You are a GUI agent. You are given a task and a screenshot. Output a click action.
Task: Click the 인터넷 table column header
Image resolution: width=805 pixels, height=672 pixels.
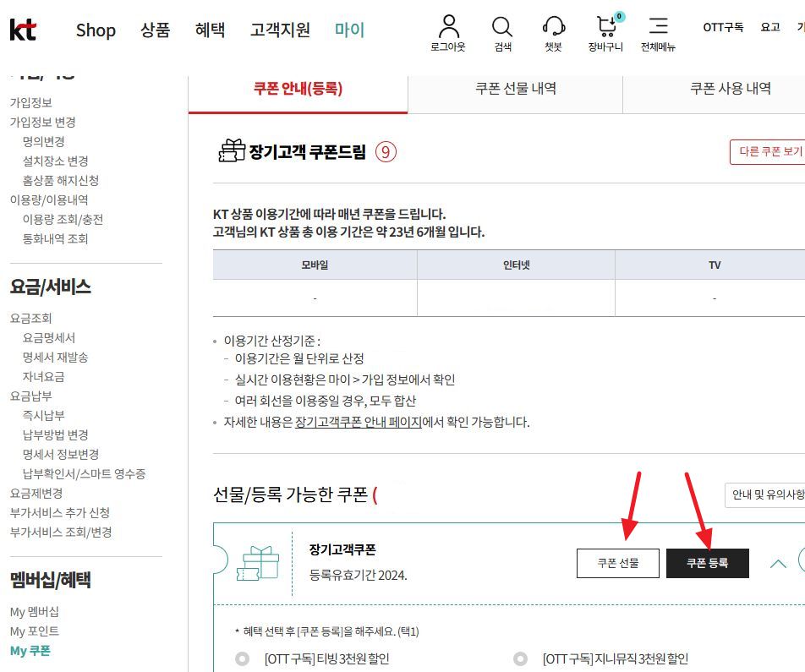(516, 265)
